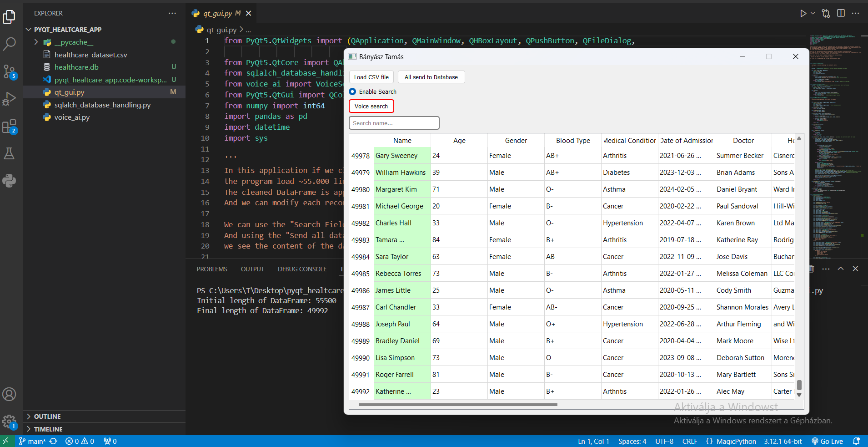Select the Rebecca Torres name cell
The width and height of the screenshot is (868, 447).
tap(402, 274)
